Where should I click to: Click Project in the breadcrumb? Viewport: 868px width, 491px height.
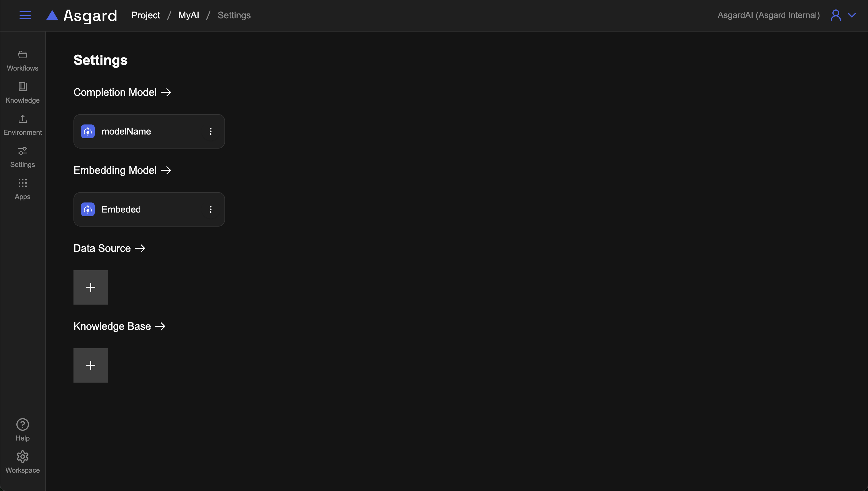(x=146, y=15)
